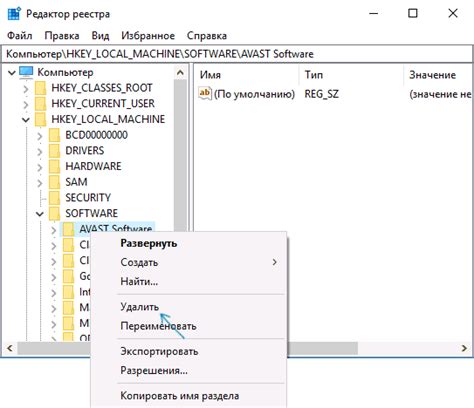Click the BCD00000000 folder icon

pyautogui.click(x=54, y=135)
